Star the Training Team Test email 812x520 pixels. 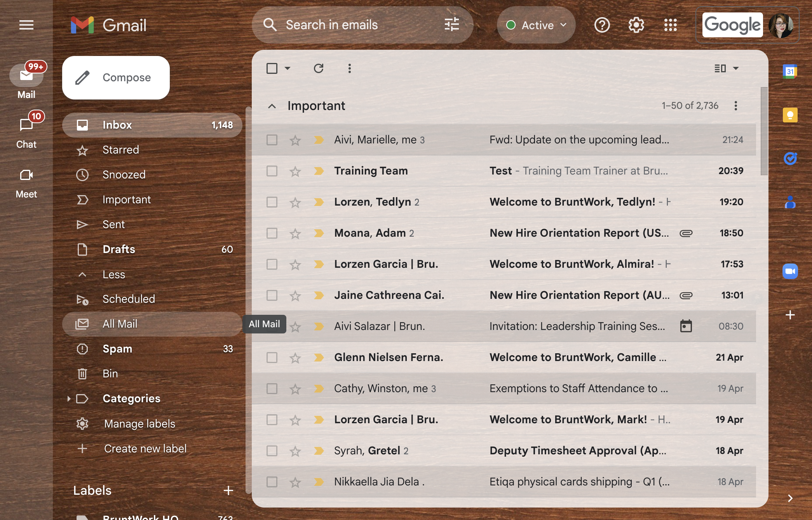coord(295,171)
